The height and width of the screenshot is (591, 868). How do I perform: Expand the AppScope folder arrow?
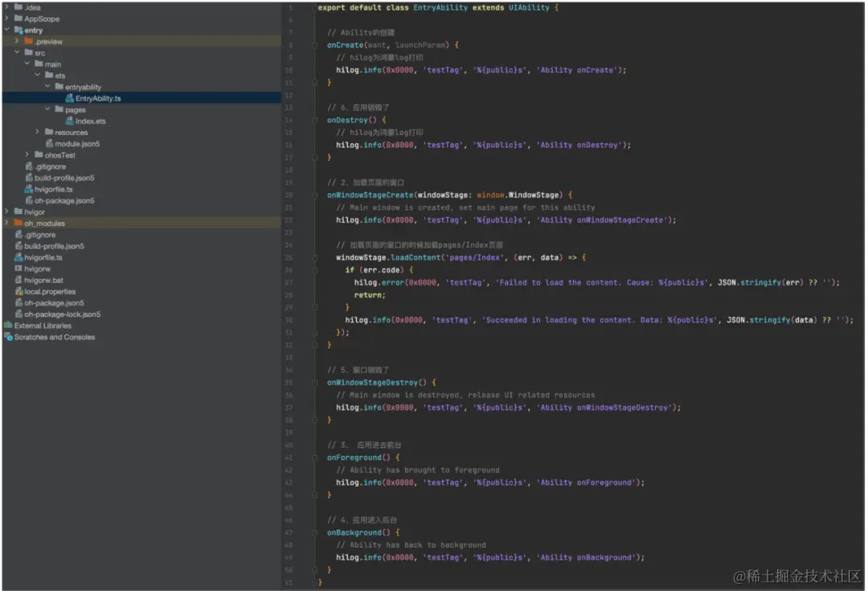point(6,18)
